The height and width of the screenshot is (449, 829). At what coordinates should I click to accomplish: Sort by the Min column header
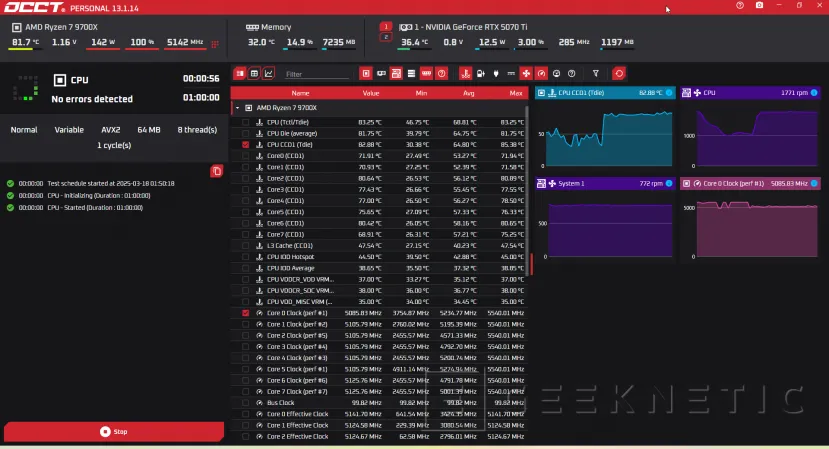pyautogui.click(x=421, y=93)
